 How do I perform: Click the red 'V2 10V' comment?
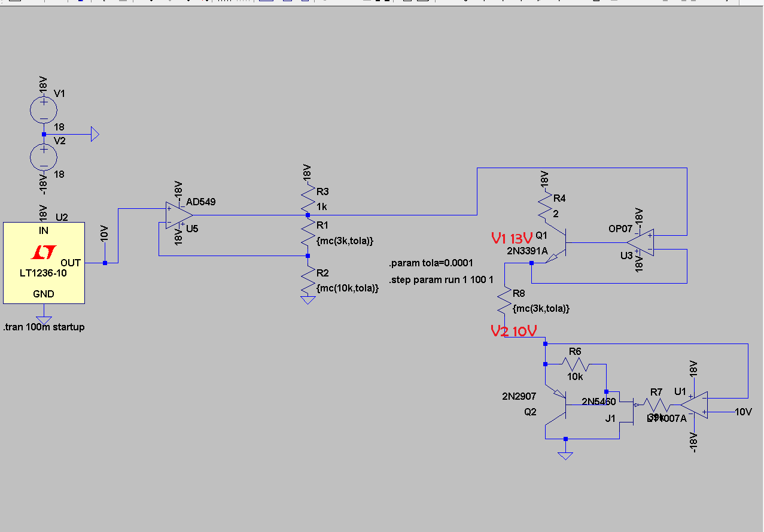tap(514, 331)
